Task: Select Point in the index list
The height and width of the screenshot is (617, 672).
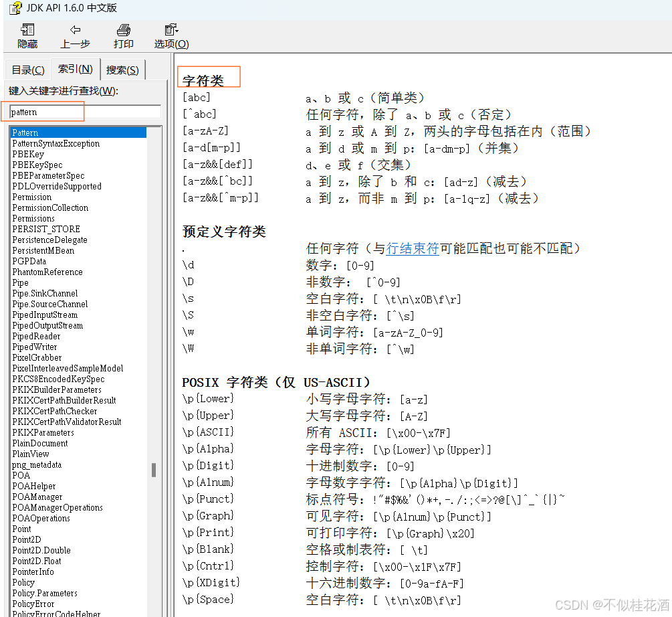Action: click(x=21, y=529)
